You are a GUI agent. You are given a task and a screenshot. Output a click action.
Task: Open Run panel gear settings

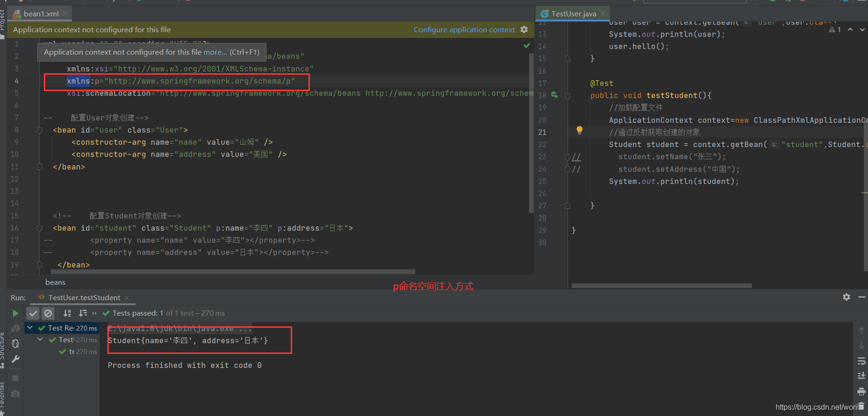[847, 297]
